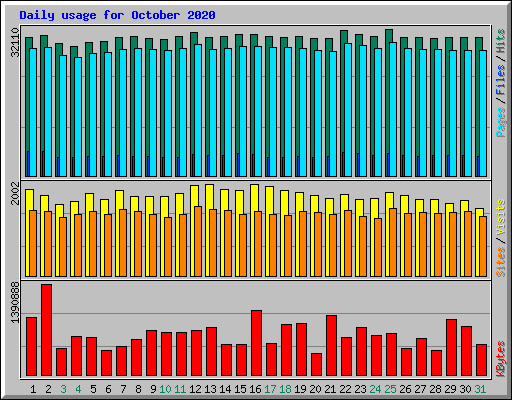The image size is (512, 400).
Task: Click the green weekend day 3 label
Action: [63, 389]
